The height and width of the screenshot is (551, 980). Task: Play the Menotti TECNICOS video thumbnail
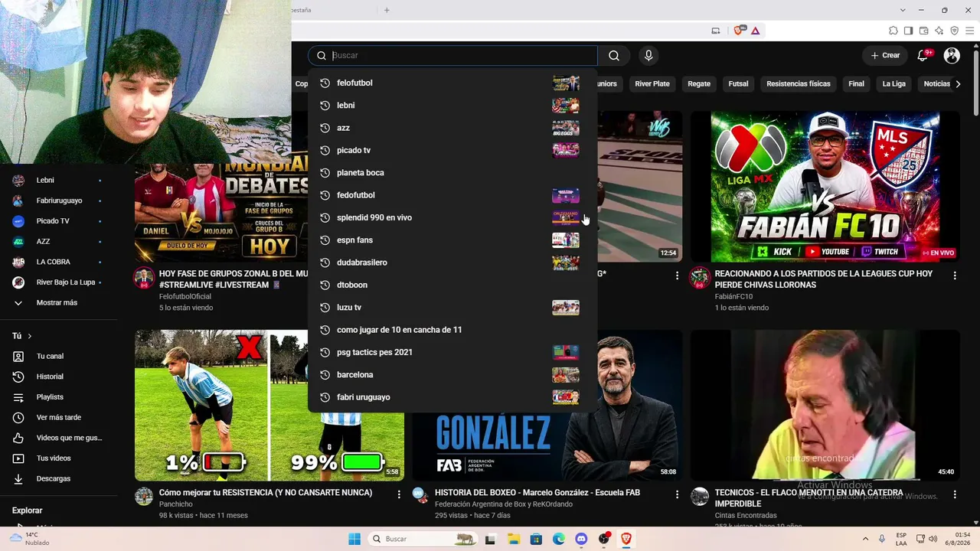click(x=825, y=406)
